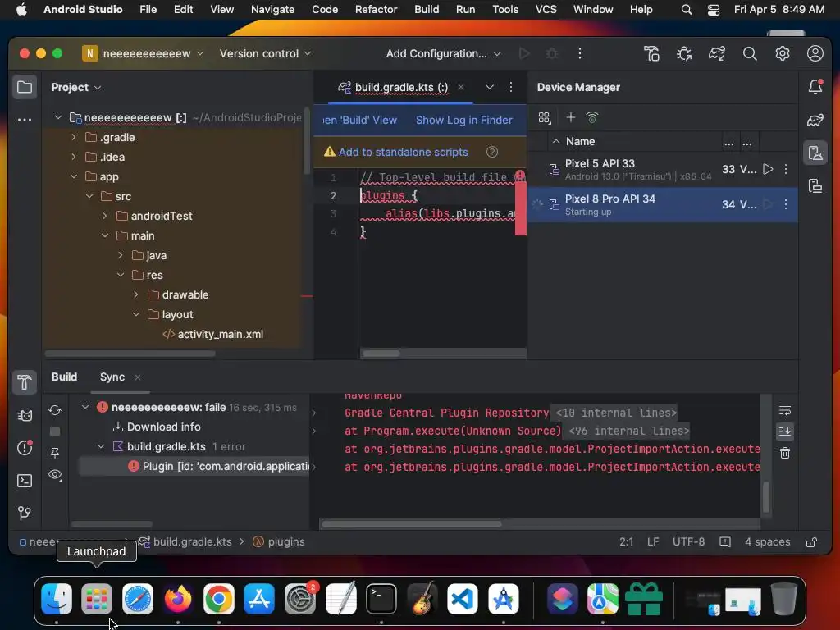Click the help question mark beside standalone scripts

[492, 152]
